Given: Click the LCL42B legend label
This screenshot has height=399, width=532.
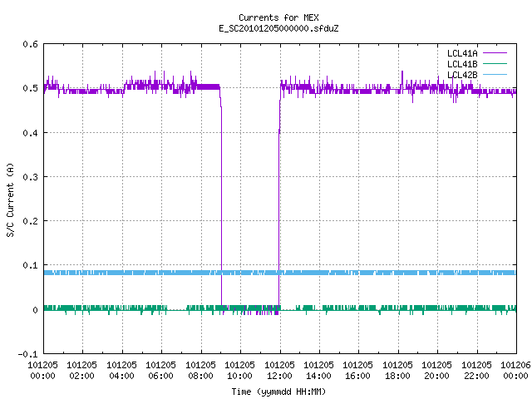Looking at the screenshot, I should pyautogui.click(x=462, y=75).
